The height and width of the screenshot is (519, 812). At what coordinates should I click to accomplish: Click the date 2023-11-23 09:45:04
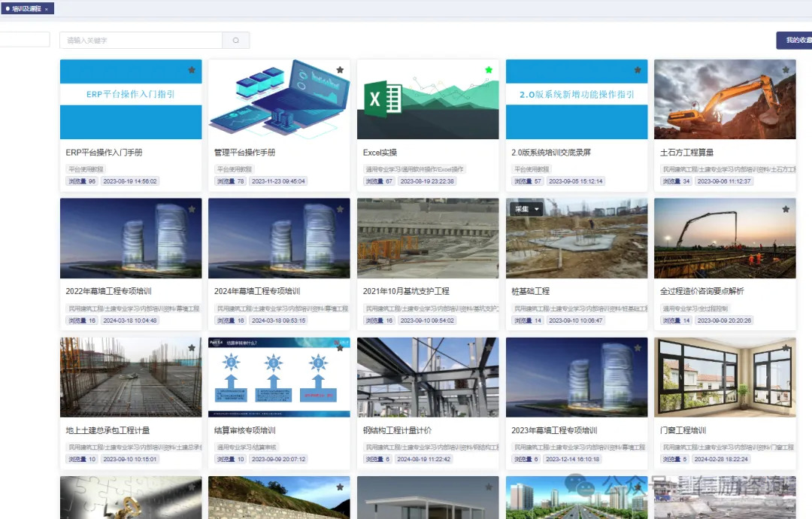coord(279,181)
